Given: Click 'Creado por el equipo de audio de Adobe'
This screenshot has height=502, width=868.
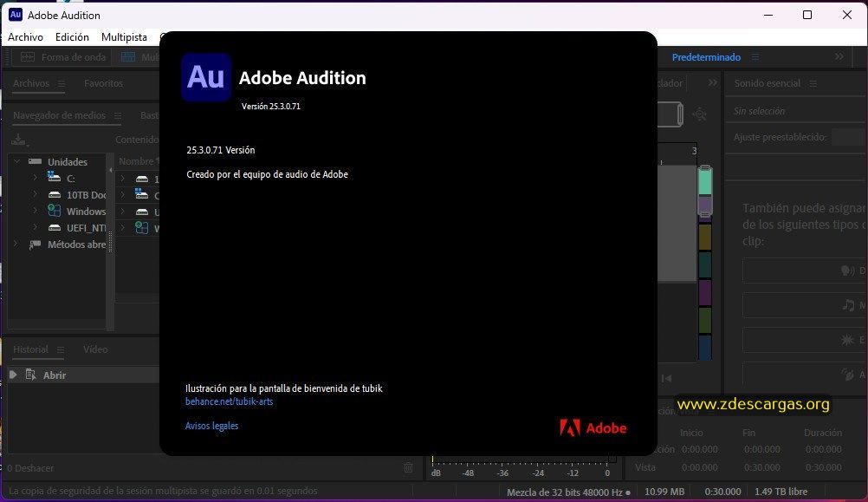Looking at the screenshot, I should tap(268, 174).
